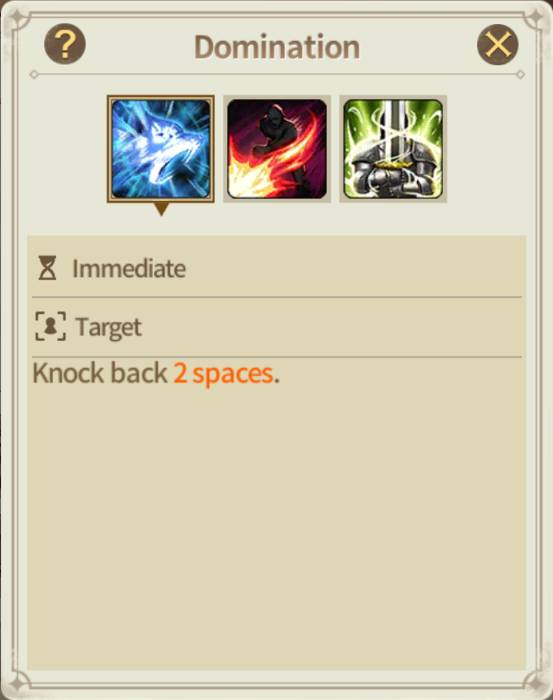
Task: Click the bottom-left corner star ornament
Action: pyautogui.click(x=19, y=683)
